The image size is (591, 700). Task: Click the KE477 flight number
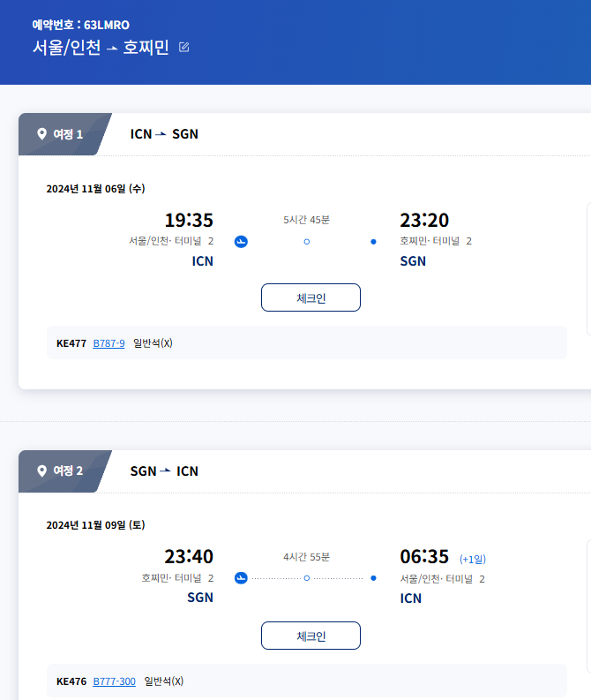click(71, 343)
